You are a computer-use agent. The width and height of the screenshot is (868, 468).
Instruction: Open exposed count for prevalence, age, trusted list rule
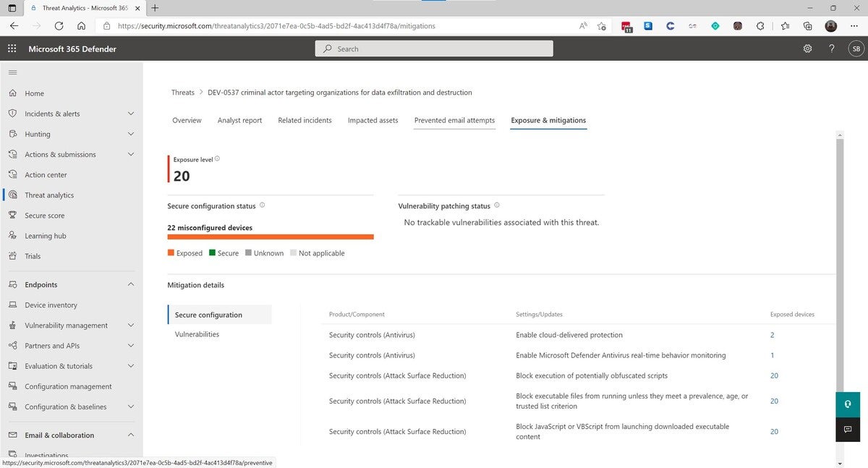774,401
